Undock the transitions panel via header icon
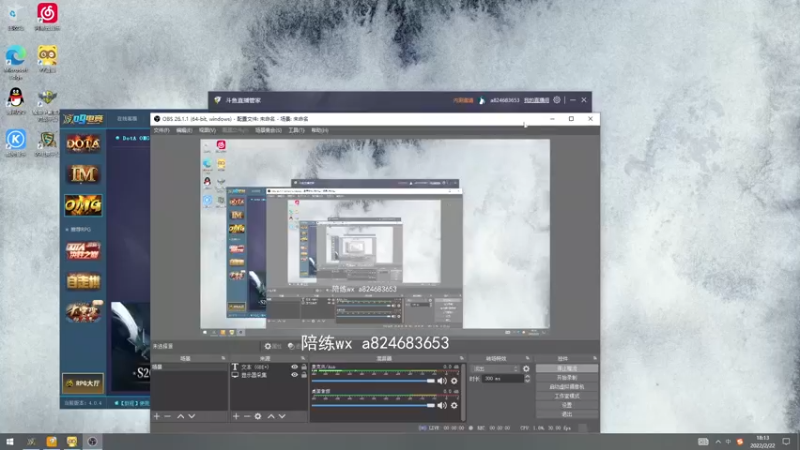Image resolution: width=800 pixels, height=450 pixels. point(528,358)
